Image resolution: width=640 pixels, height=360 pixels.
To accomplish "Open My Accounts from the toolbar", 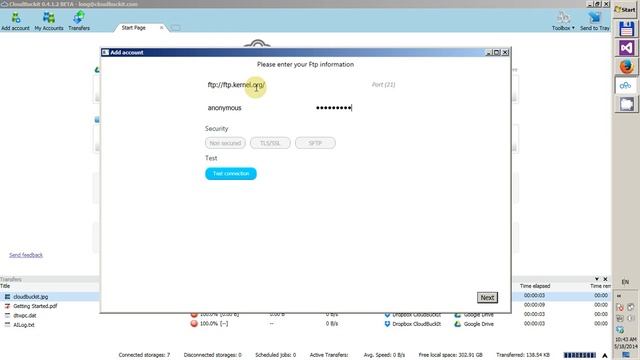I will pos(49,21).
